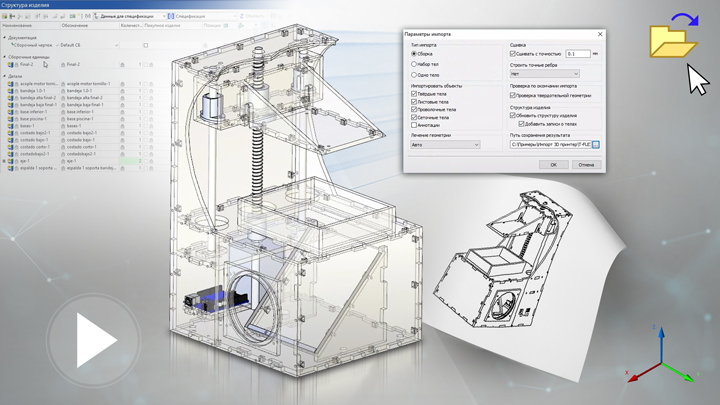Collapse the Документация group
This screenshot has height=405, width=720.
[x=5, y=38]
